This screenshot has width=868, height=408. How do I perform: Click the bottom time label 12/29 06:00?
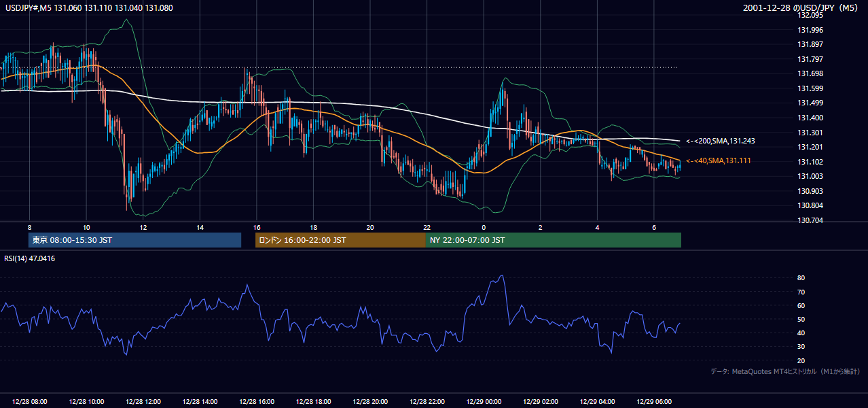coord(653,402)
